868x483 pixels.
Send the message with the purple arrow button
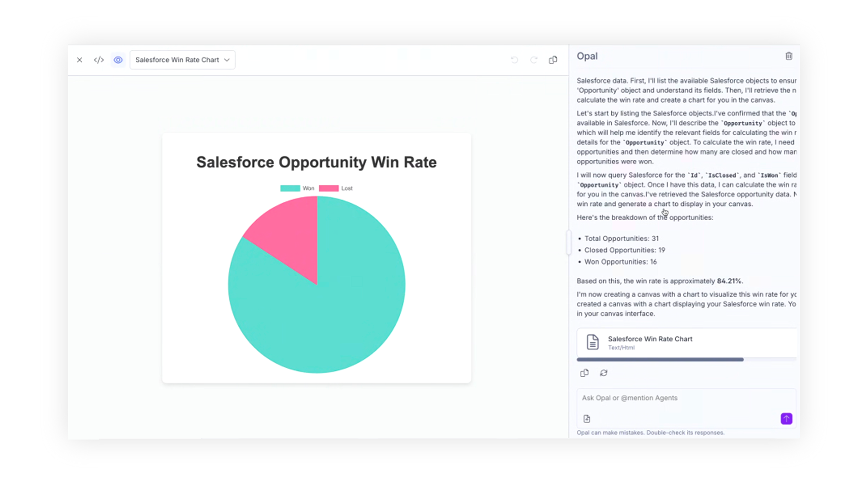(x=786, y=419)
